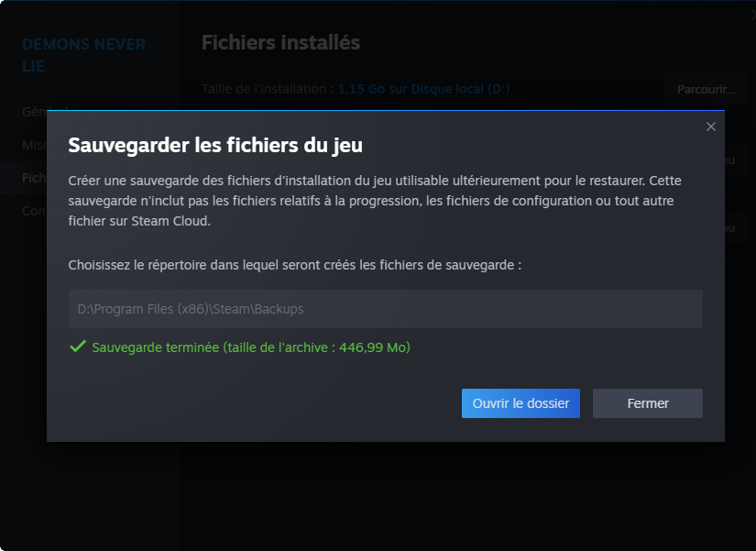Click the Fichiers installés page heading
This screenshot has width=756, height=551.
(x=280, y=42)
